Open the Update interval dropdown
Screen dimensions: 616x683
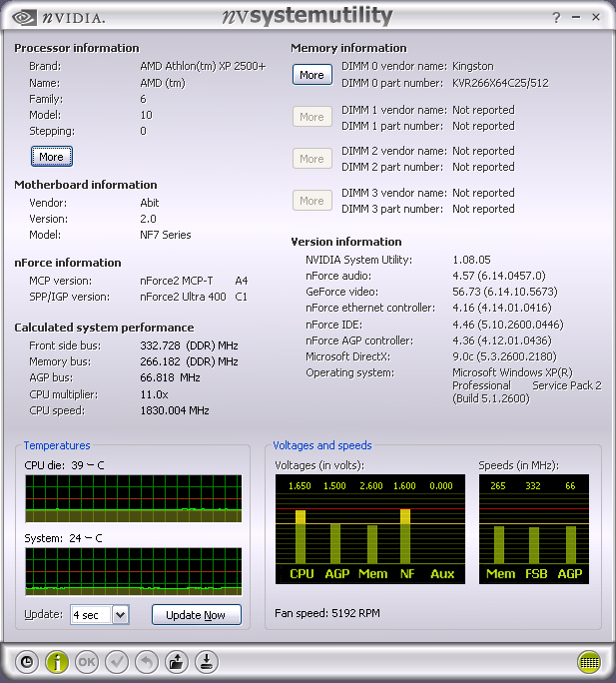pyautogui.click(x=121, y=615)
